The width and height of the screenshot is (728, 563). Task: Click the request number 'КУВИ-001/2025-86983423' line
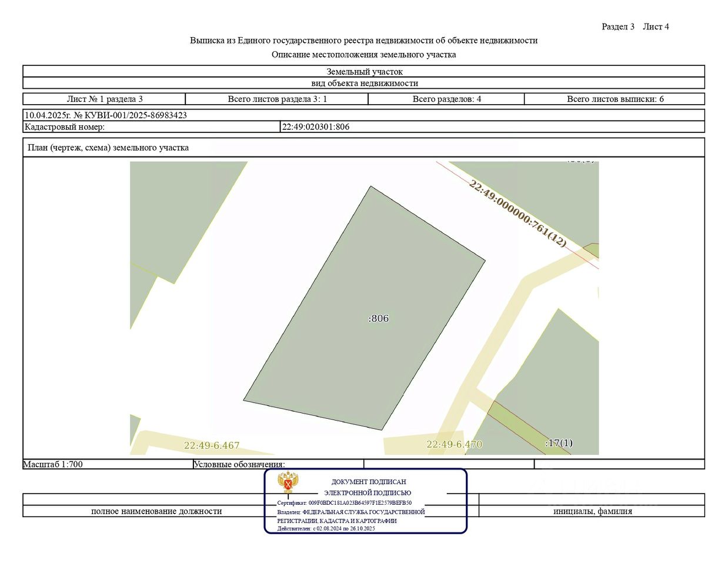pos(364,115)
